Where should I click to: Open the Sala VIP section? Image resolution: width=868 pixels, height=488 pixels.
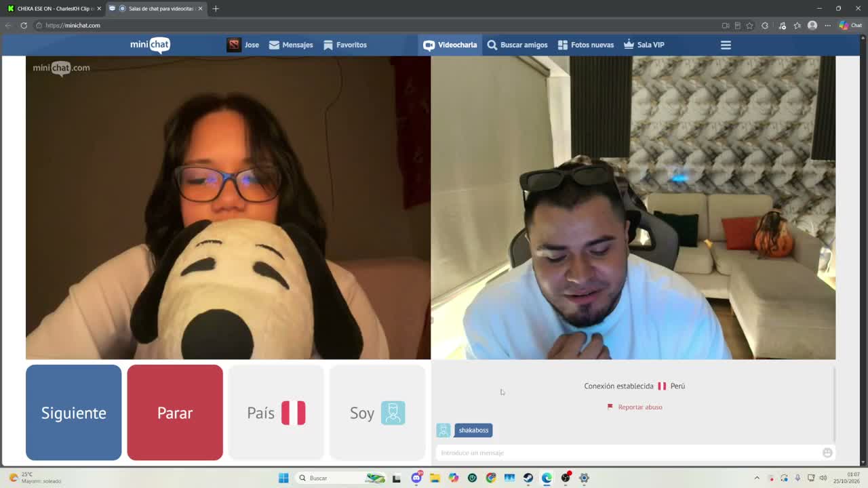tap(644, 45)
